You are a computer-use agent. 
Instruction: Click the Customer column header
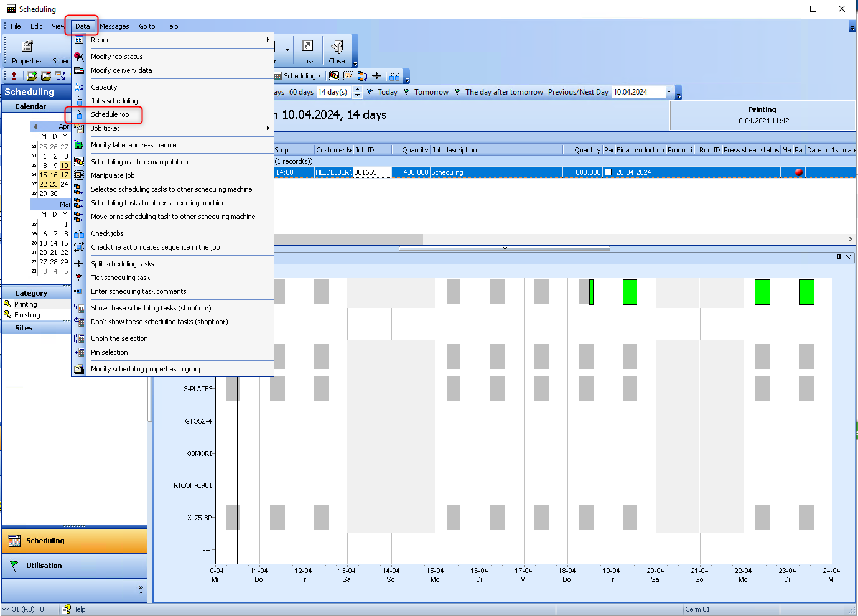tap(333, 150)
